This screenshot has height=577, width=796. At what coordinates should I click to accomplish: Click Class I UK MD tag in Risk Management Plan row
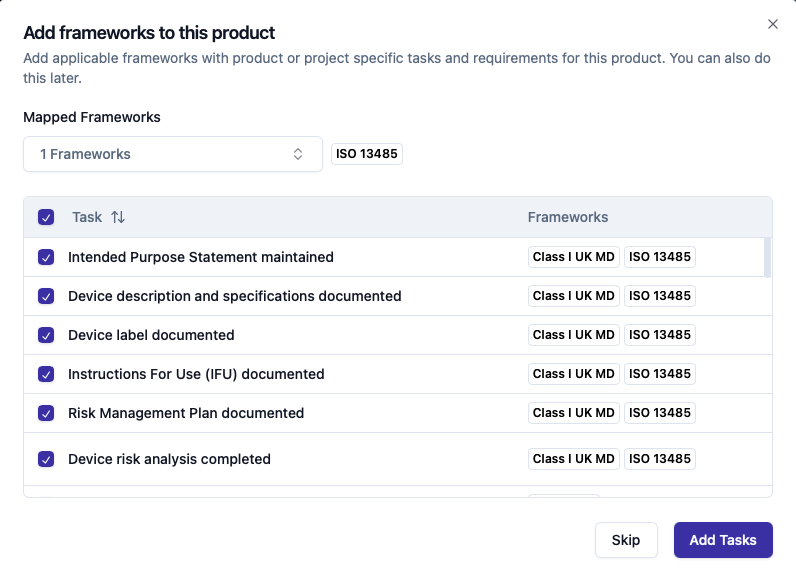pyautogui.click(x=574, y=413)
